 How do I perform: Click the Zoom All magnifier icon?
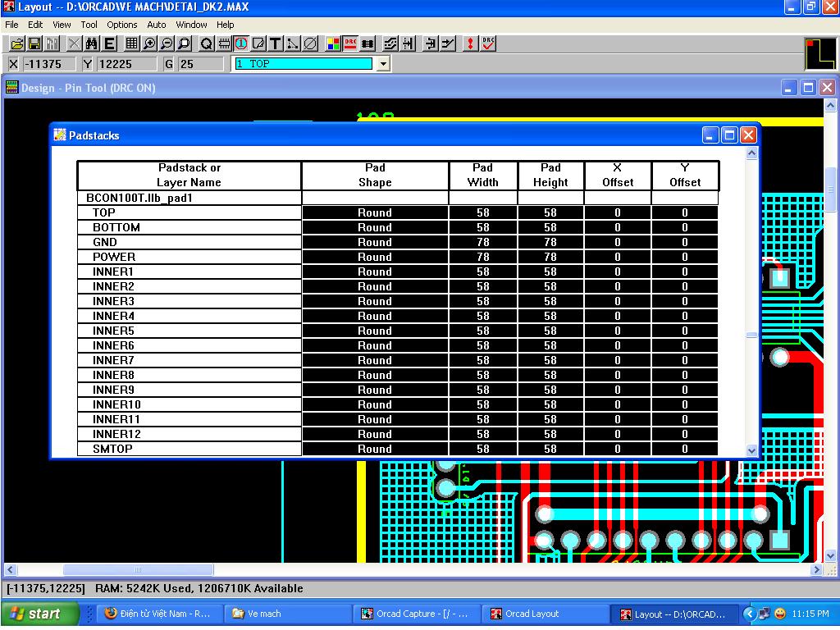pos(184,44)
